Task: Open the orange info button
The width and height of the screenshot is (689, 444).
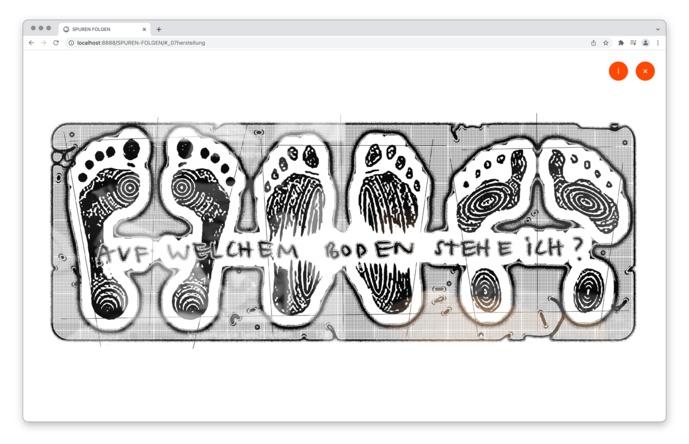Action: [618, 71]
